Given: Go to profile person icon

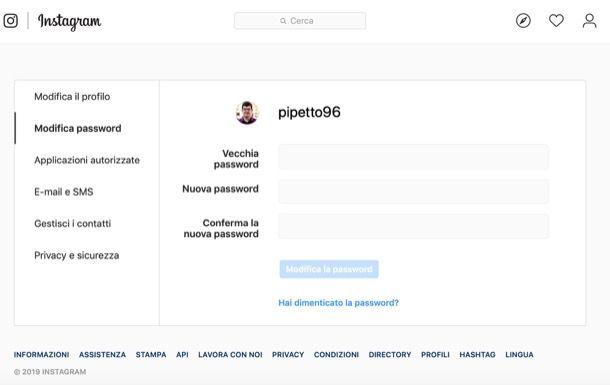Looking at the screenshot, I should point(589,21).
